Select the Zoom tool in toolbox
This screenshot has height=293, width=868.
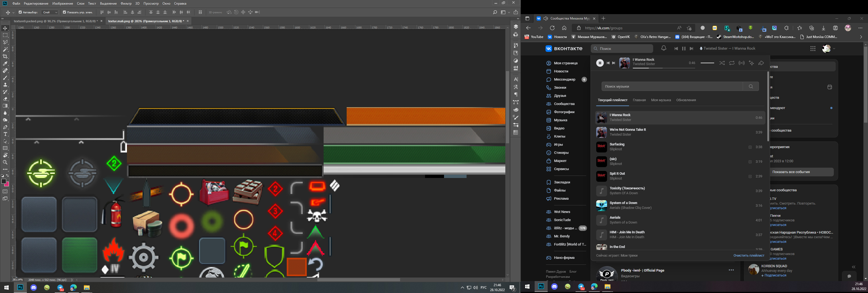pyautogui.click(x=5, y=163)
